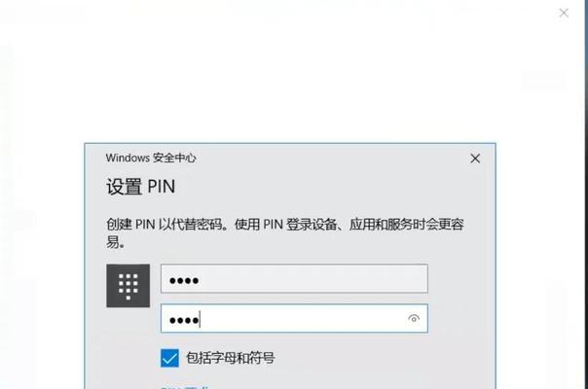
Task: Close the outer background window
Action: point(564,13)
